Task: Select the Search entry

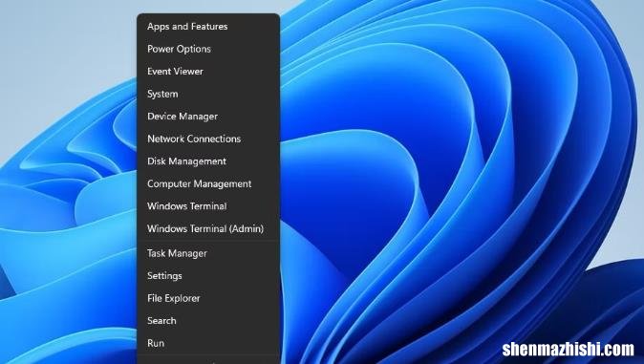Action: coord(208,321)
